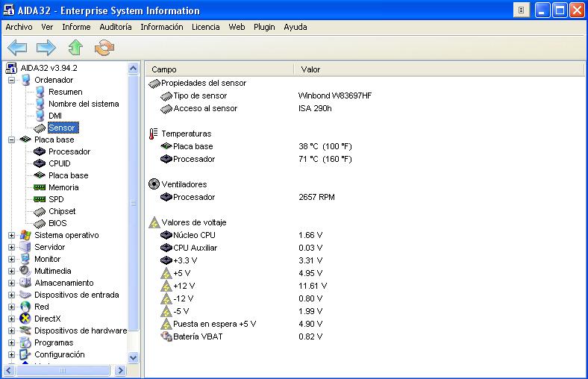
Task: Select the CPUID tree item
Action: pyautogui.click(x=60, y=163)
